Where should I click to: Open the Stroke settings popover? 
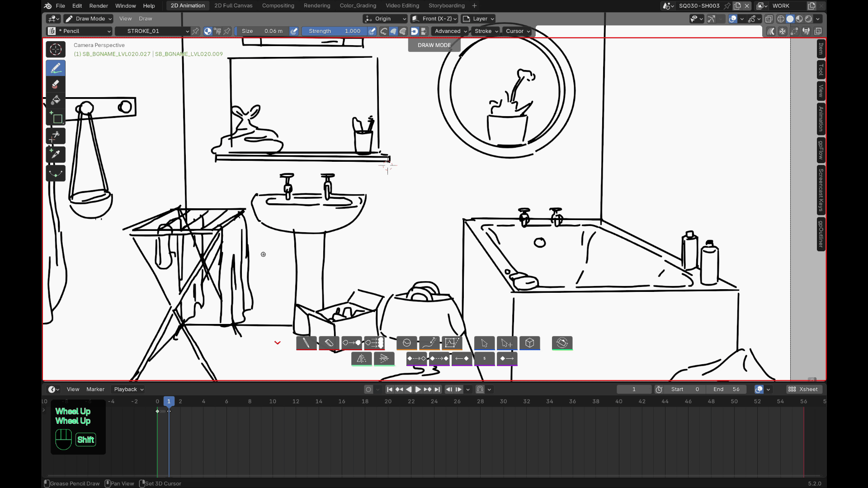click(486, 31)
